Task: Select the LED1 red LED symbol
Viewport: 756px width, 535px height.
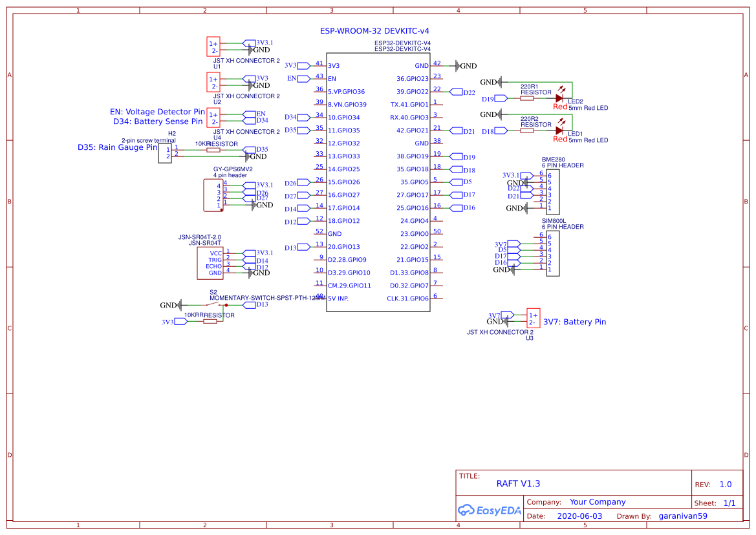Action: pyautogui.click(x=559, y=130)
